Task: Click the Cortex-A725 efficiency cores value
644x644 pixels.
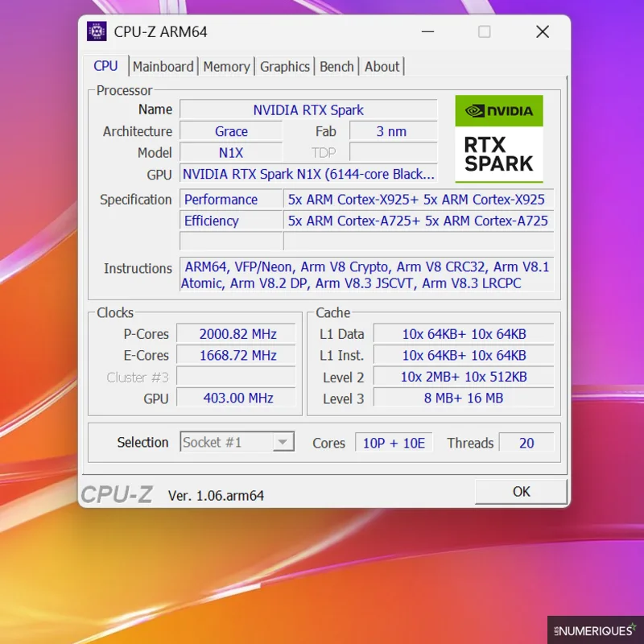Action: tap(419, 221)
